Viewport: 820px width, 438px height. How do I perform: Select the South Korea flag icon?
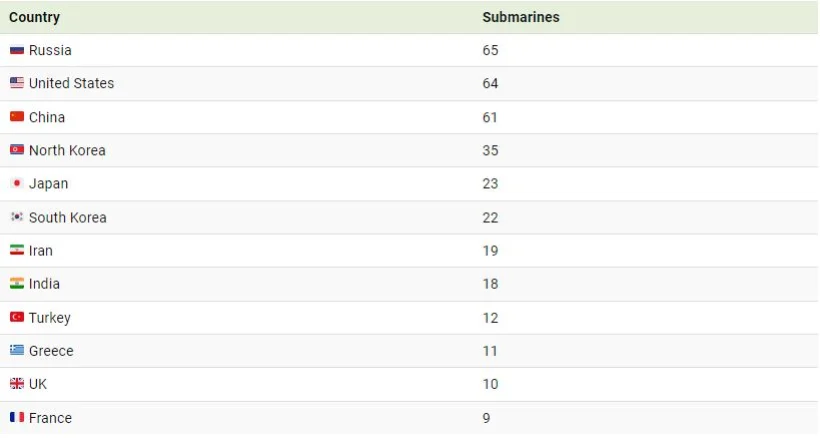click(17, 217)
